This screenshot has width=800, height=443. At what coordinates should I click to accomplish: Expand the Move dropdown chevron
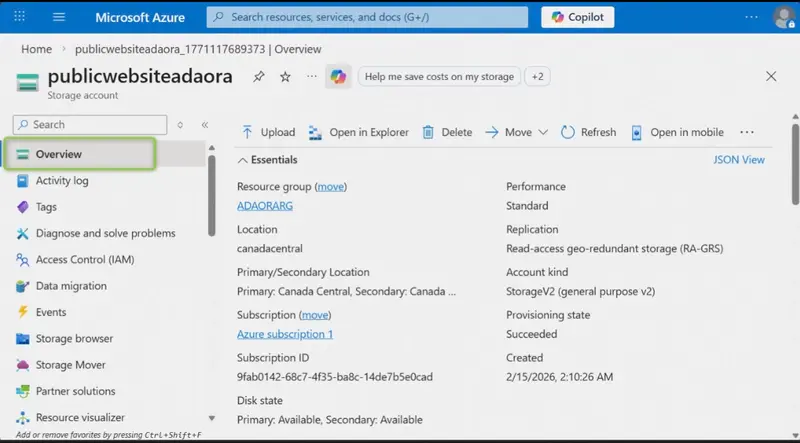[543, 132]
